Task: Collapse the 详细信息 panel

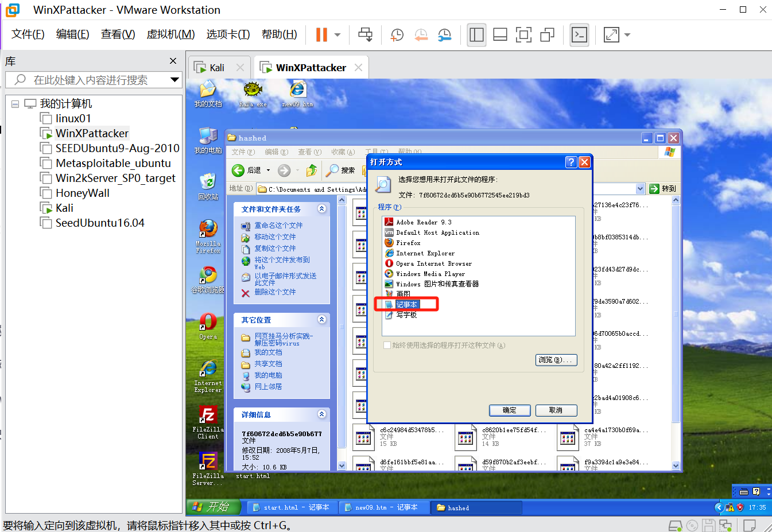Action: point(321,414)
